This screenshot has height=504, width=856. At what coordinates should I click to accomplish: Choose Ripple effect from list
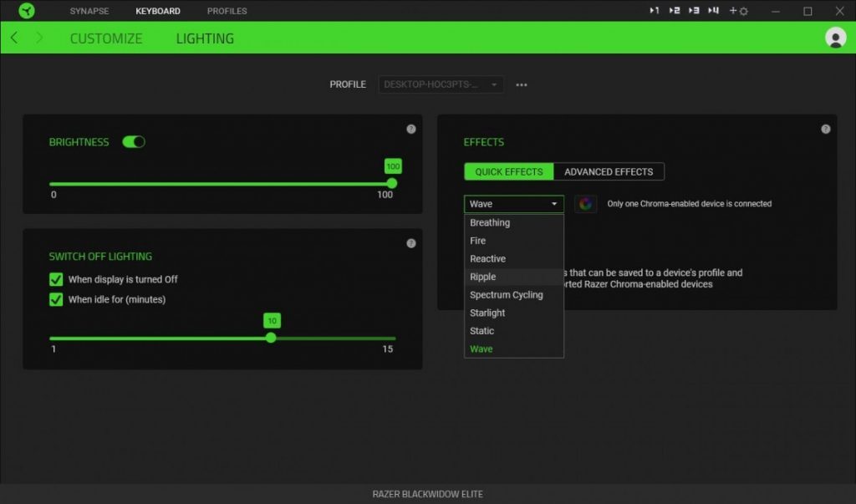tap(514, 277)
